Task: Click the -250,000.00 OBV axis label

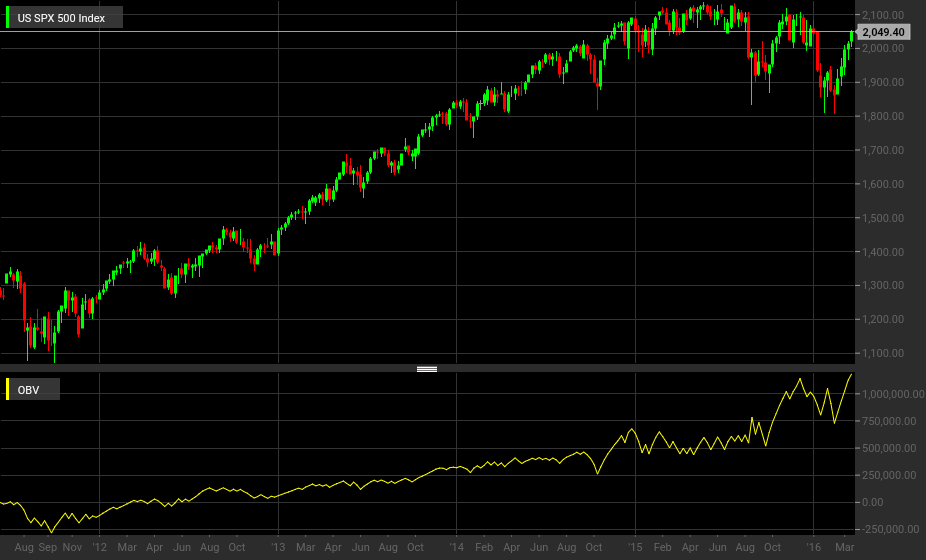Action: coord(891,529)
